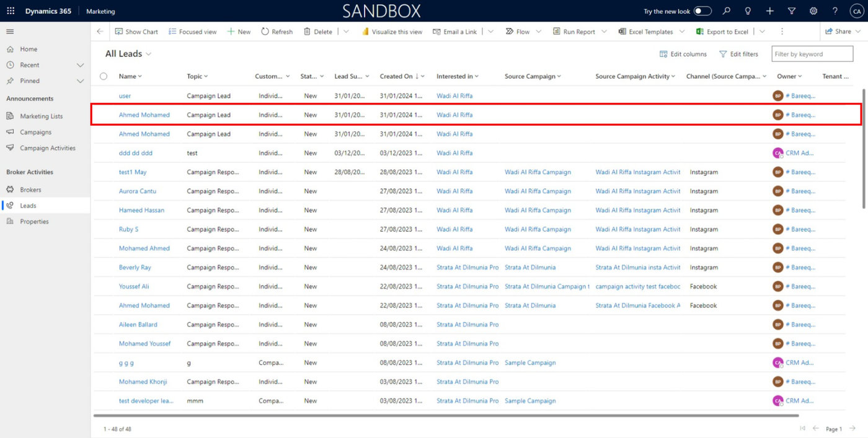Sort by the Name column header
Viewport: 868px width, 438px height.
130,76
